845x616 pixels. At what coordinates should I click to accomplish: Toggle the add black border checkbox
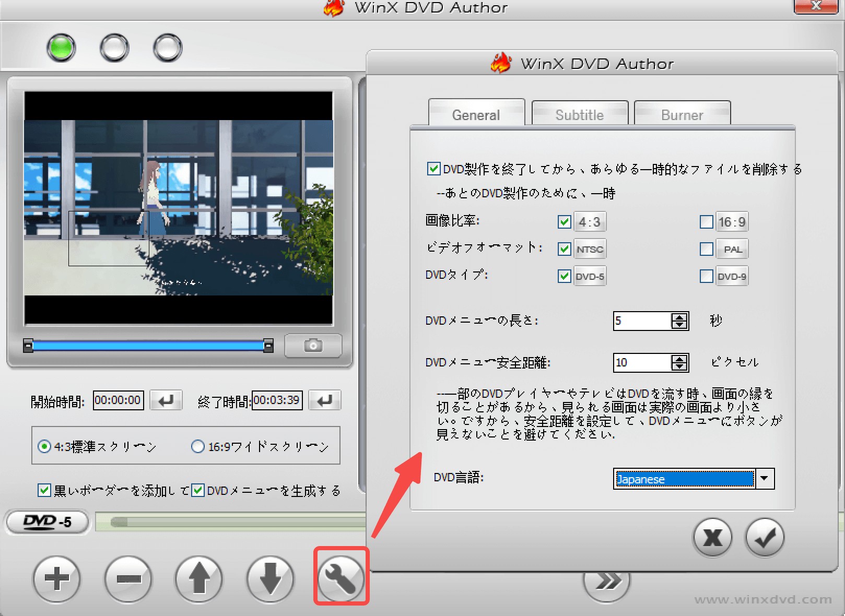pyautogui.click(x=44, y=490)
